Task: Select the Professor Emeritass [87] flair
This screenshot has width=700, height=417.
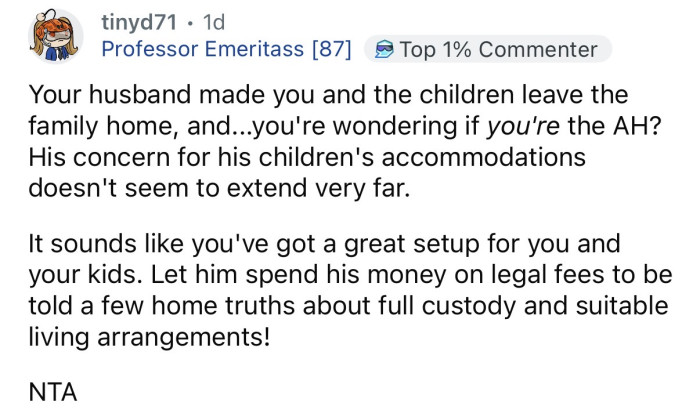Action: click(227, 49)
